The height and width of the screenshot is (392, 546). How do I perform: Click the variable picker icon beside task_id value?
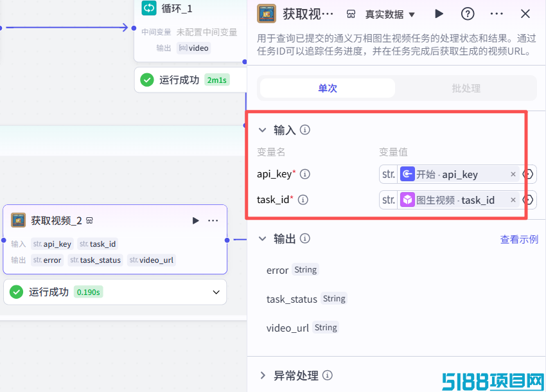pyautogui.click(x=528, y=200)
